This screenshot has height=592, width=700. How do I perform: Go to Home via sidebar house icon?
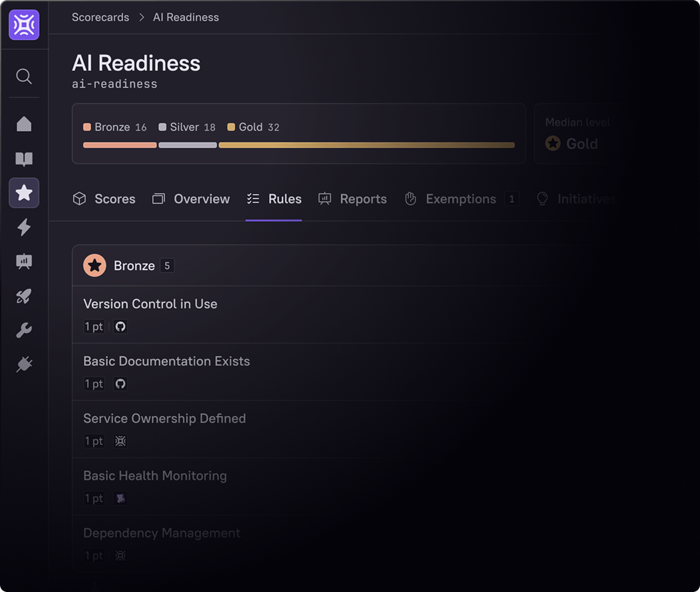click(x=24, y=124)
